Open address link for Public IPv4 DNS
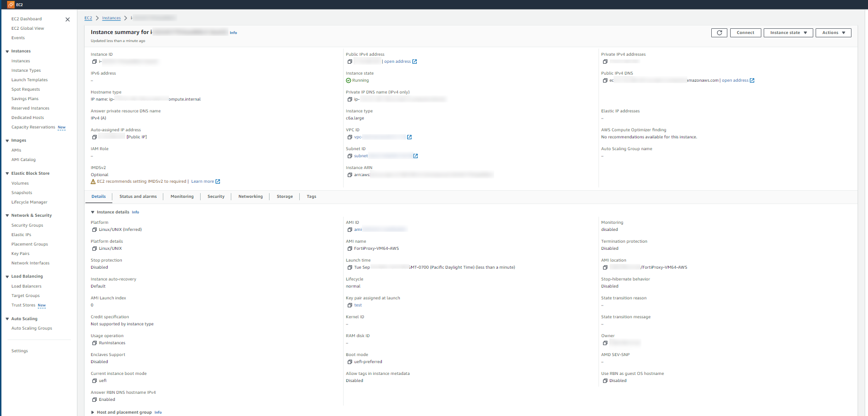 (738, 80)
